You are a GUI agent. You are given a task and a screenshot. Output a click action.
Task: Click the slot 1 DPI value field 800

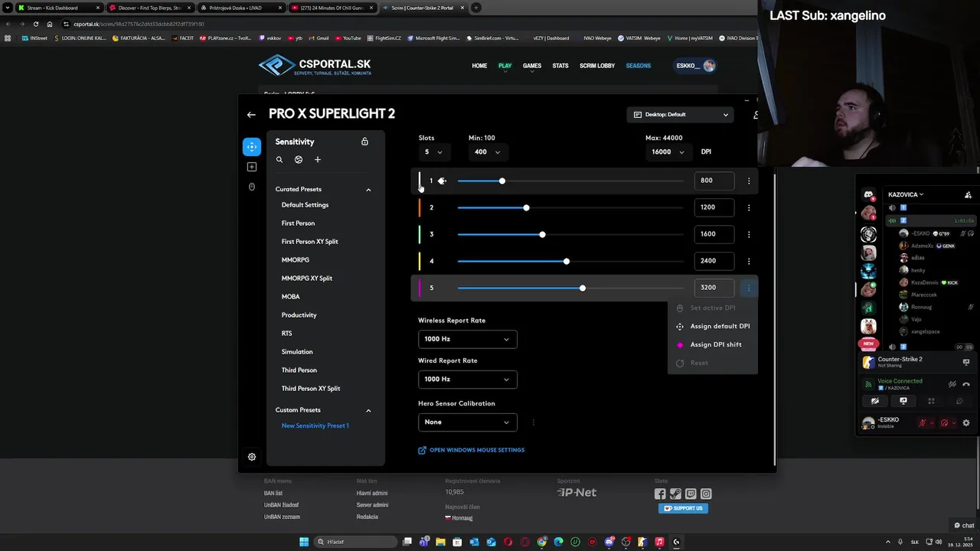coord(714,181)
